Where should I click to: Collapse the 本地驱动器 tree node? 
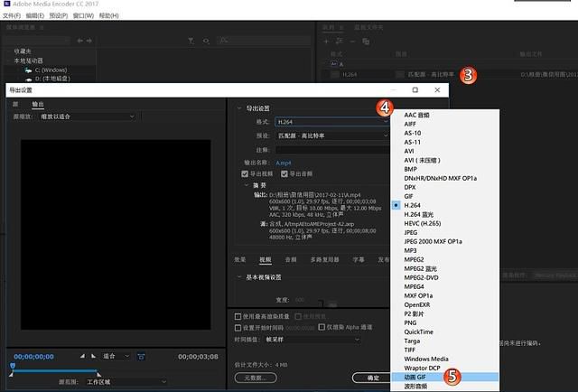coord(9,61)
